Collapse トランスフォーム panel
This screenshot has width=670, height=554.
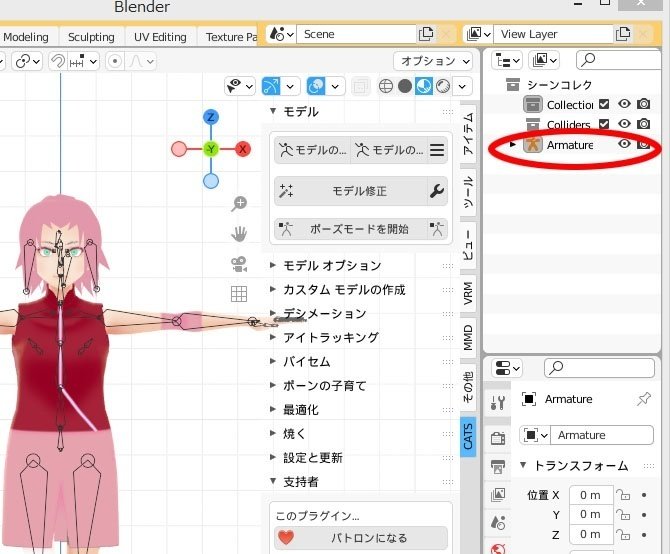pyautogui.click(x=523, y=465)
